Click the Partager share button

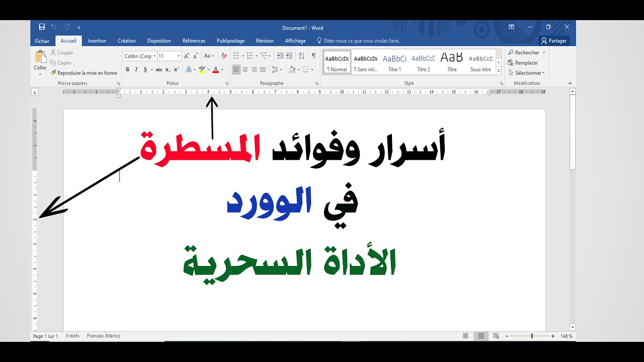pyautogui.click(x=554, y=41)
